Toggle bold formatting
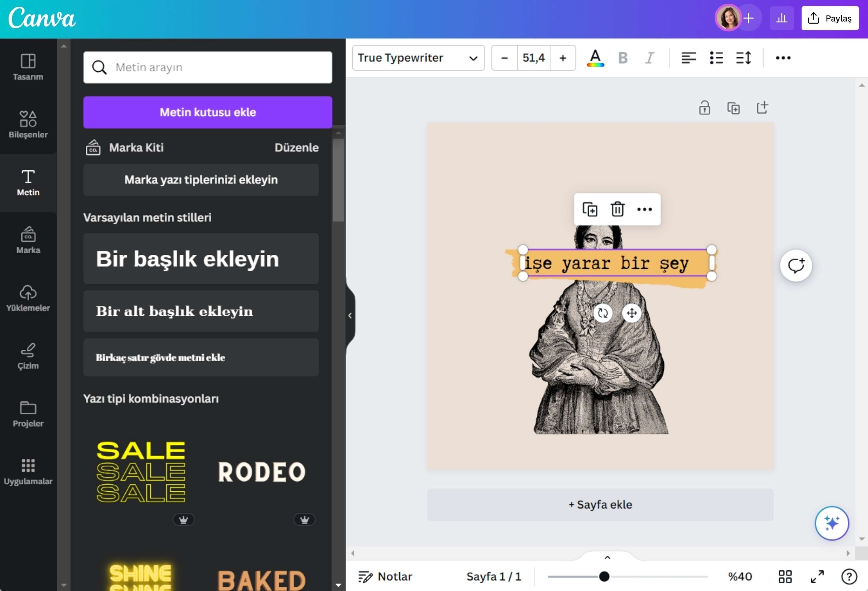The image size is (868, 591). tap(623, 58)
